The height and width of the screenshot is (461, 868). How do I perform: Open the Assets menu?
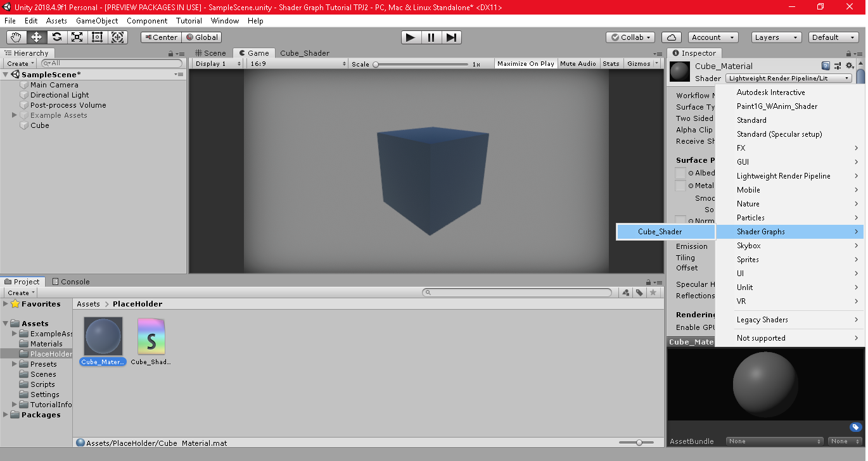pyautogui.click(x=56, y=21)
